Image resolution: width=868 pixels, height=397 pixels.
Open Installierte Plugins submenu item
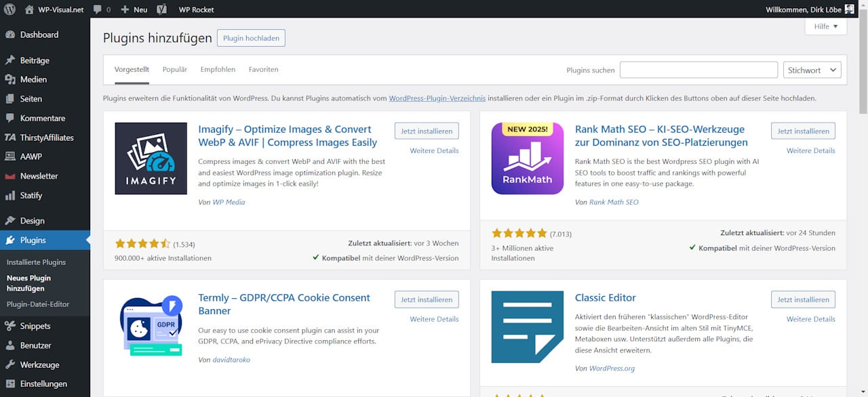[x=36, y=262]
